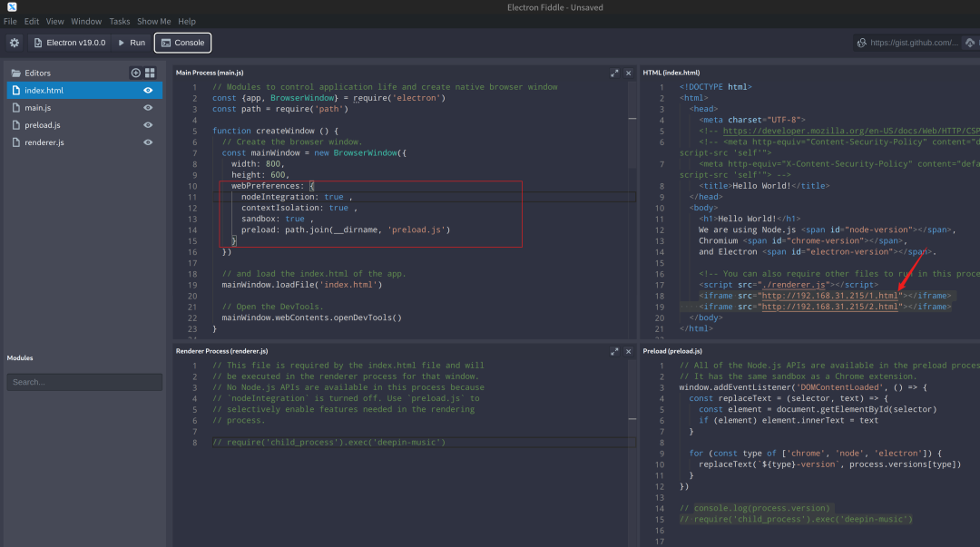Open the Tasks menu
Screen dimensions: 980x547
[x=120, y=21]
